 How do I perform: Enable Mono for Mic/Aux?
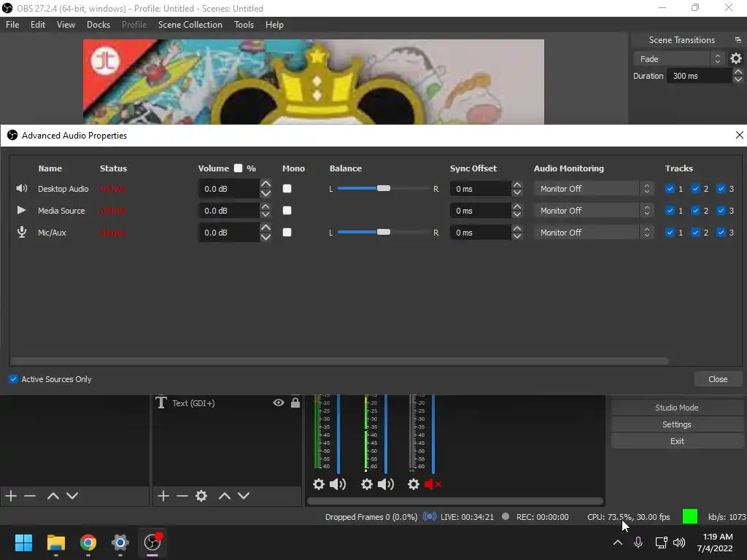coord(287,233)
